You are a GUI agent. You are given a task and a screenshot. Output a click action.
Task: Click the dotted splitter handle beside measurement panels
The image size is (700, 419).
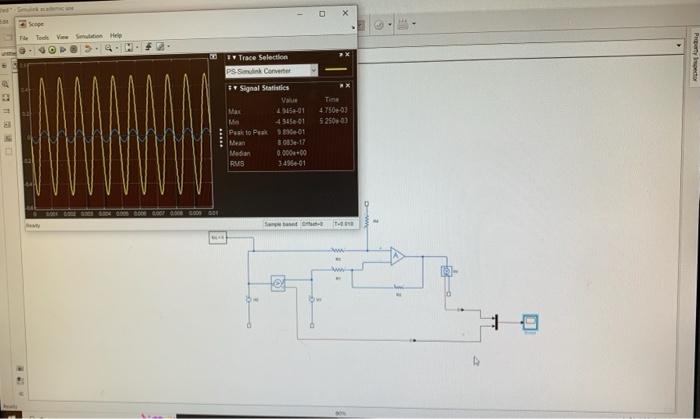pyautogui.click(x=221, y=137)
